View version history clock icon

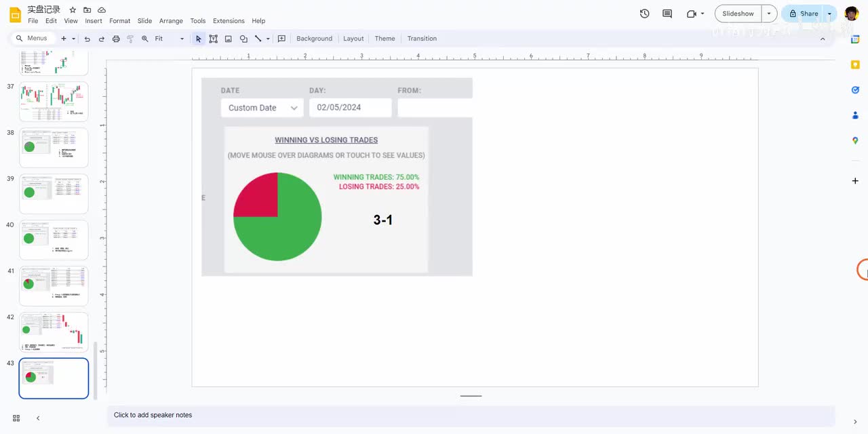pyautogui.click(x=644, y=14)
